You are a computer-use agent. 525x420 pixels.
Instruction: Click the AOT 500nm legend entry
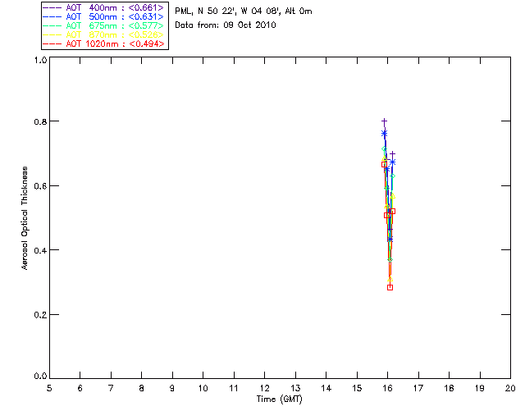coord(104,16)
